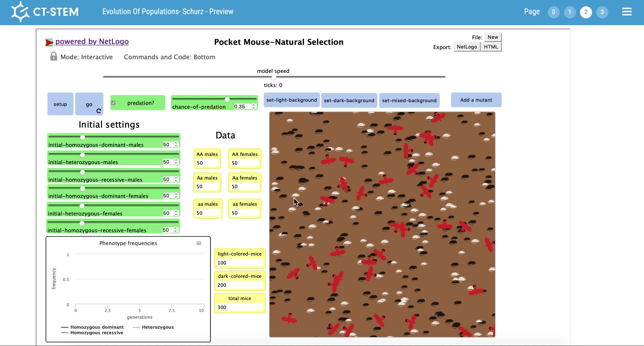Click initial-homozygous-dominant-females slider handle

pyautogui.click(x=82, y=188)
